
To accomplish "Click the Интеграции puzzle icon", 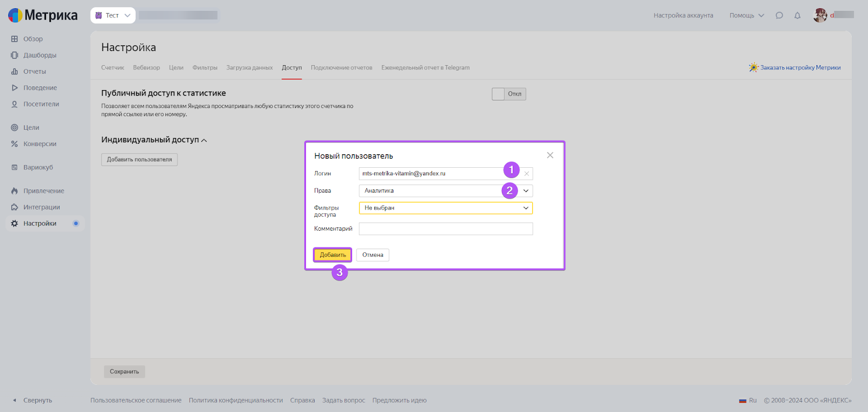I will pyautogui.click(x=15, y=207).
